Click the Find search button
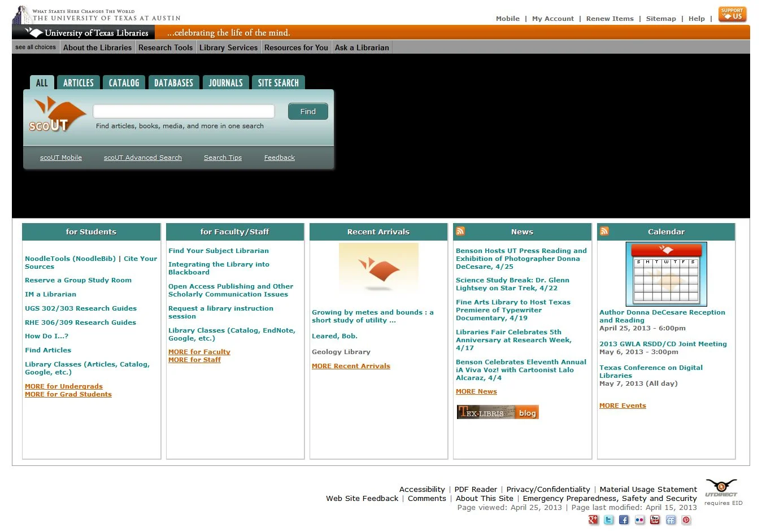 [x=308, y=111]
